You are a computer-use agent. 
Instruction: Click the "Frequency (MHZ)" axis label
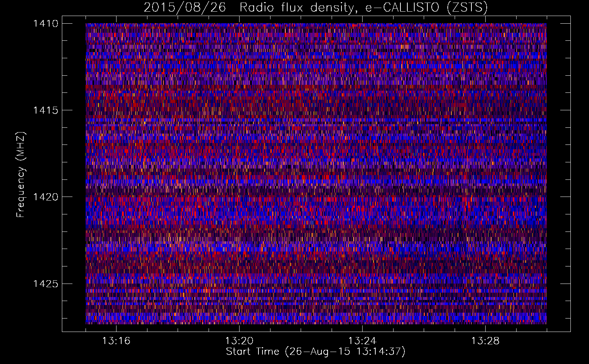point(21,175)
